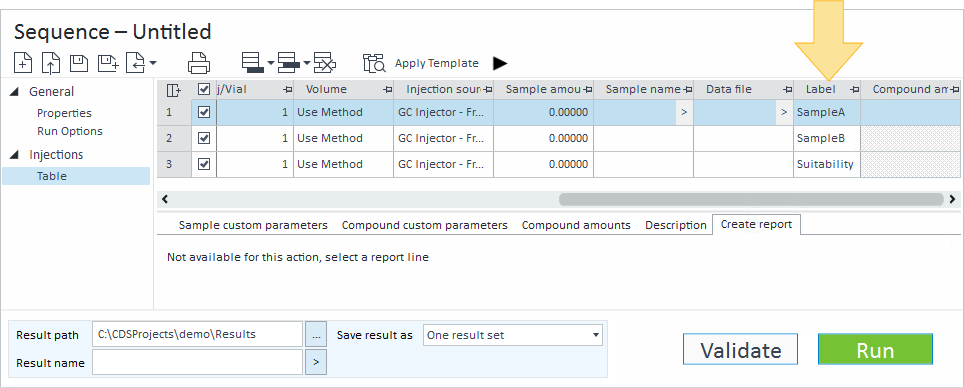Click the New sequence icon
The width and height of the screenshot is (964, 388).
point(23,63)
